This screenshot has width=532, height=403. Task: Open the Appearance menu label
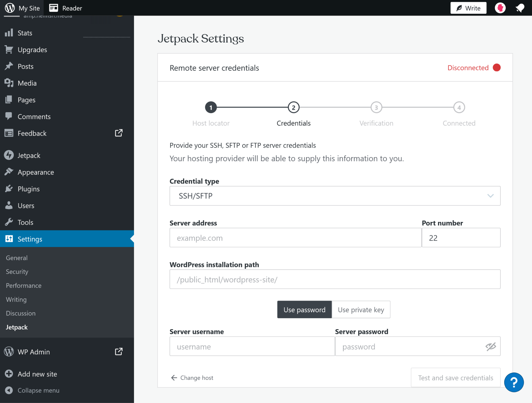(36, 172)
